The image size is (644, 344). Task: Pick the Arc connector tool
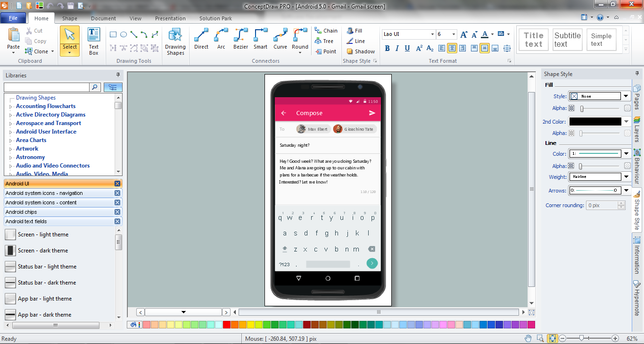pos(221,39)
